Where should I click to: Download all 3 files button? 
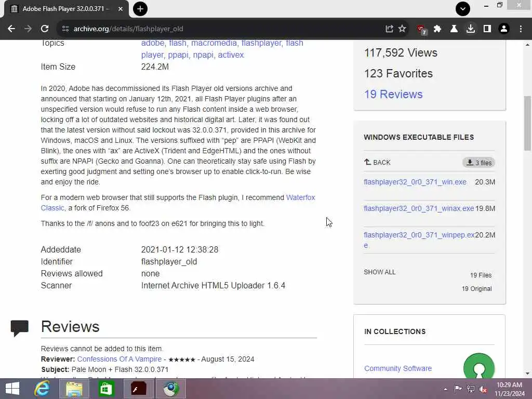pyautogui.click(x=478, y=163)
